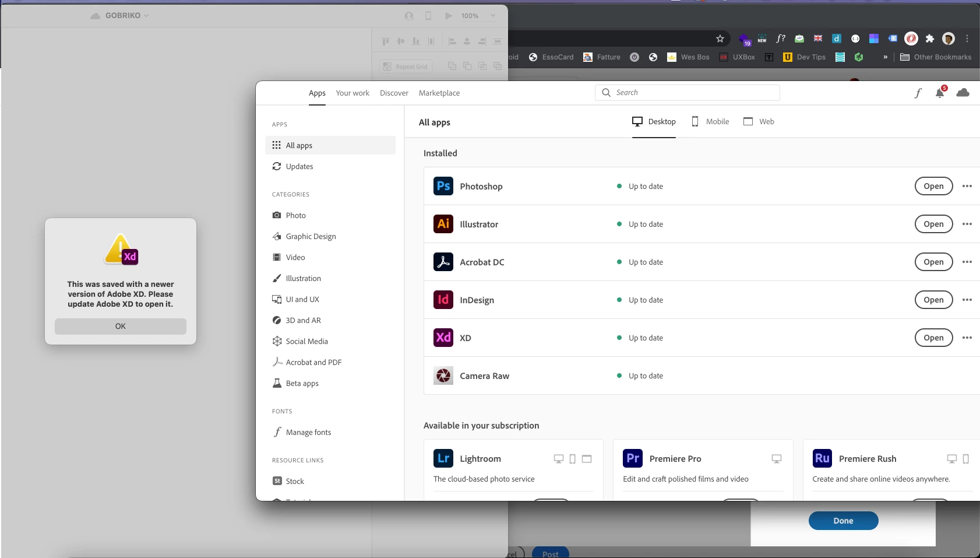The height and width of the screenshot is (558, 980).
Task: Click the blue Done button
Action: (x=843, y=521)
